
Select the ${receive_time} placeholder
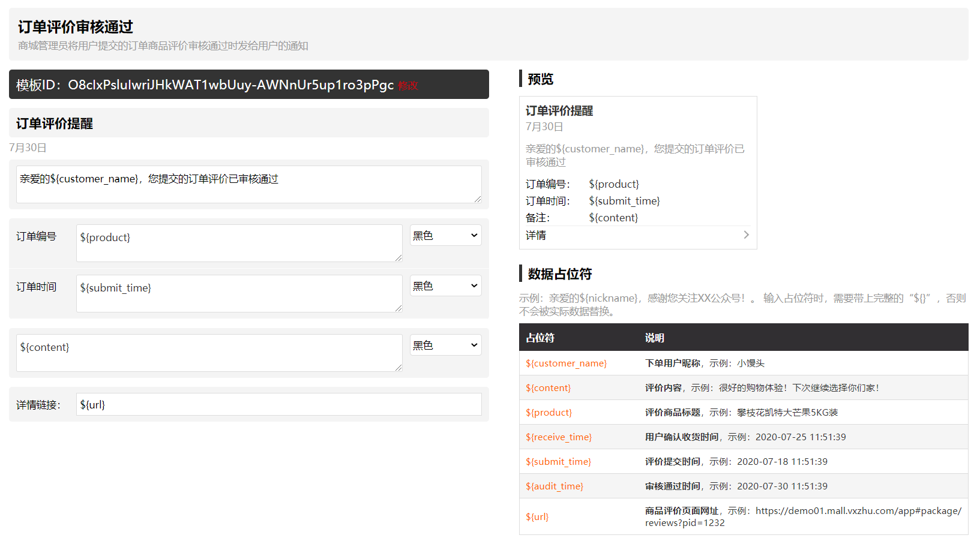click(558, 437)
